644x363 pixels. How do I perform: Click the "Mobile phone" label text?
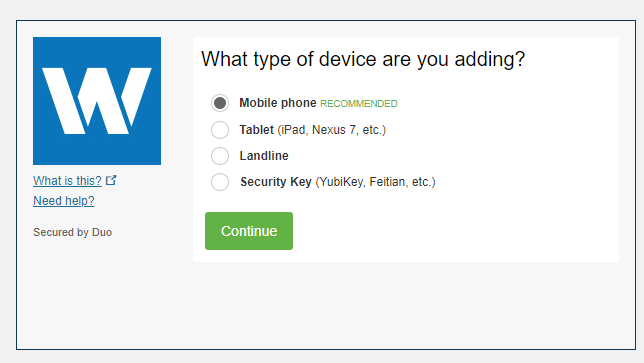278,103
